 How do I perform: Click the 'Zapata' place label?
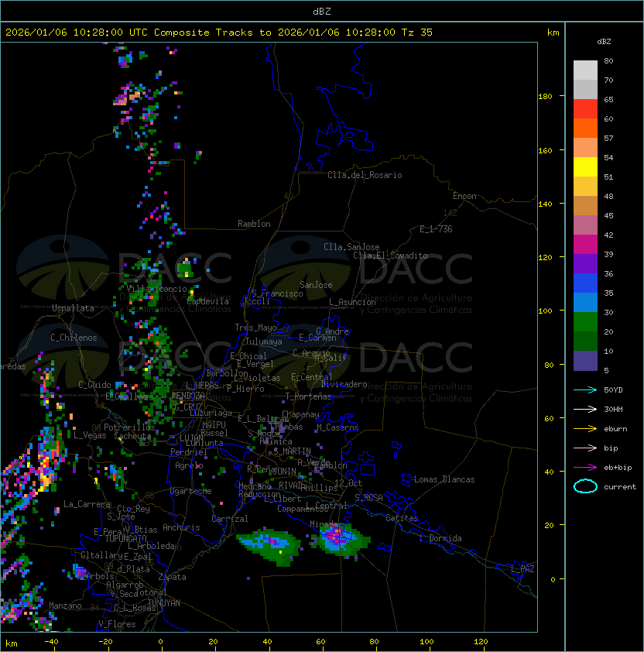(172, 577)
